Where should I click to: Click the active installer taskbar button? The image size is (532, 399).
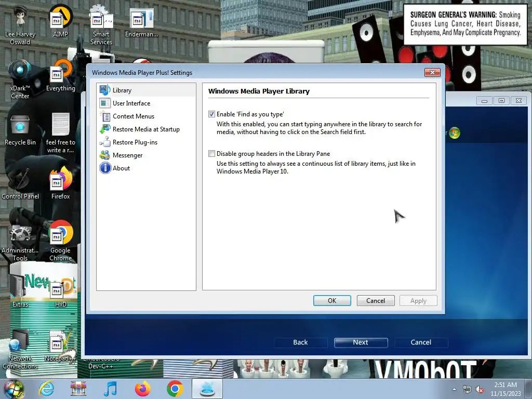207,389
